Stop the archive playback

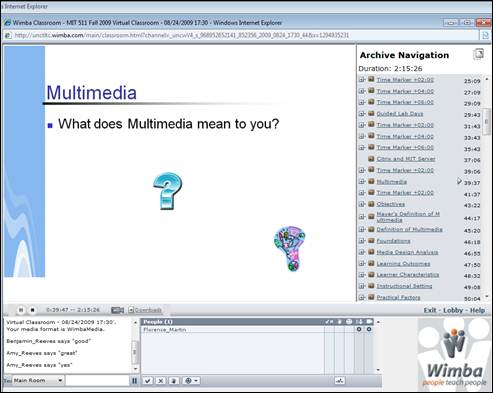point(32,310)
